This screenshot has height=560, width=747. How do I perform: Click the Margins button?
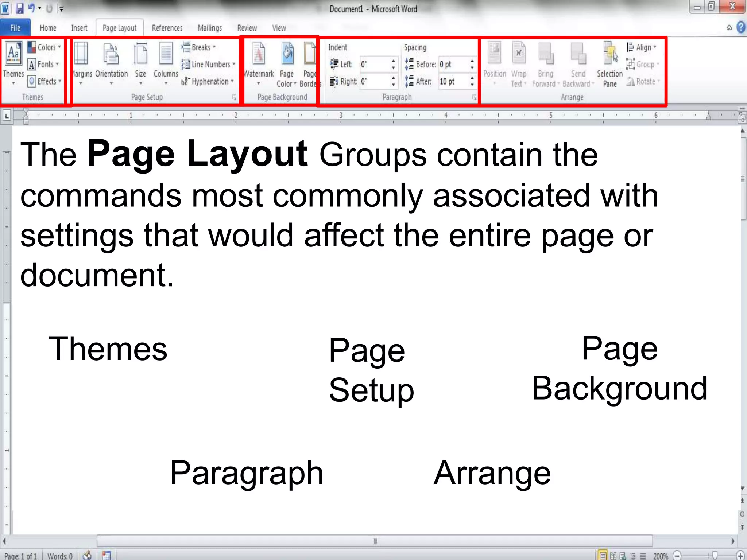click(x=82, y=64)
